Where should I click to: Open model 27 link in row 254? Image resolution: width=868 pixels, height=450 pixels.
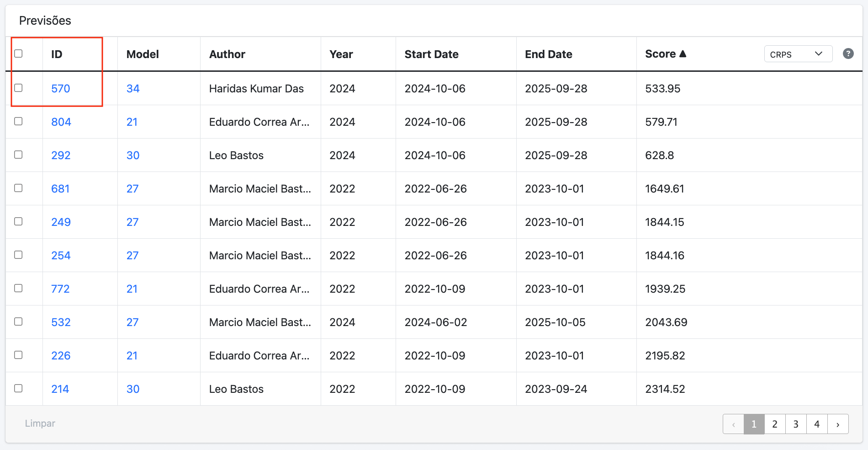tap(132, 256)
